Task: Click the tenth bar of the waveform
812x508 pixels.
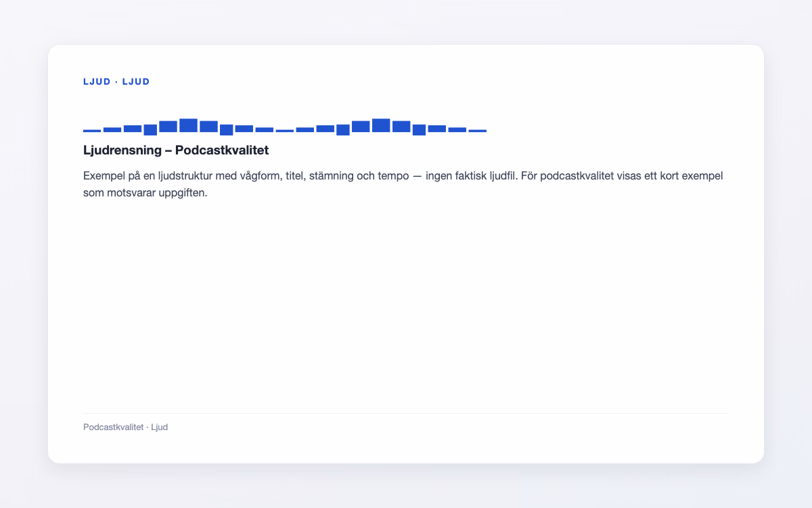Action: [x=265, y=129]
